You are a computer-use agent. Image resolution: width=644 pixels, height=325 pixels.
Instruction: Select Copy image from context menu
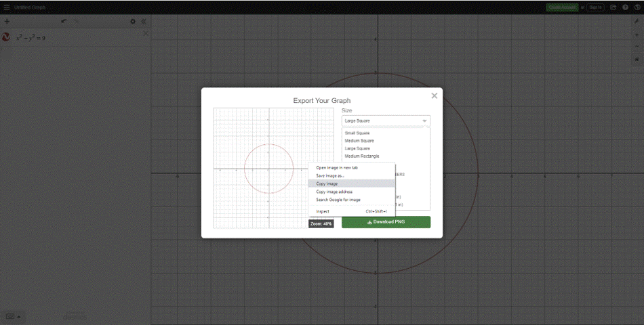point(327,183)
